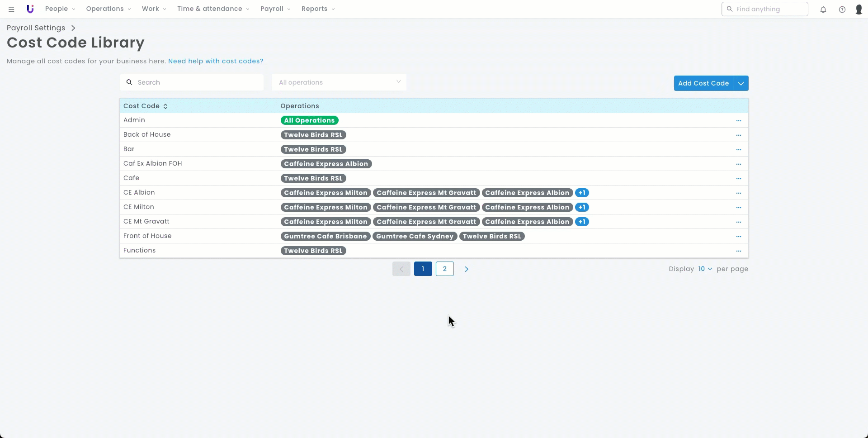
Task: Open the Reports menu
Action: tap(318, 9)
